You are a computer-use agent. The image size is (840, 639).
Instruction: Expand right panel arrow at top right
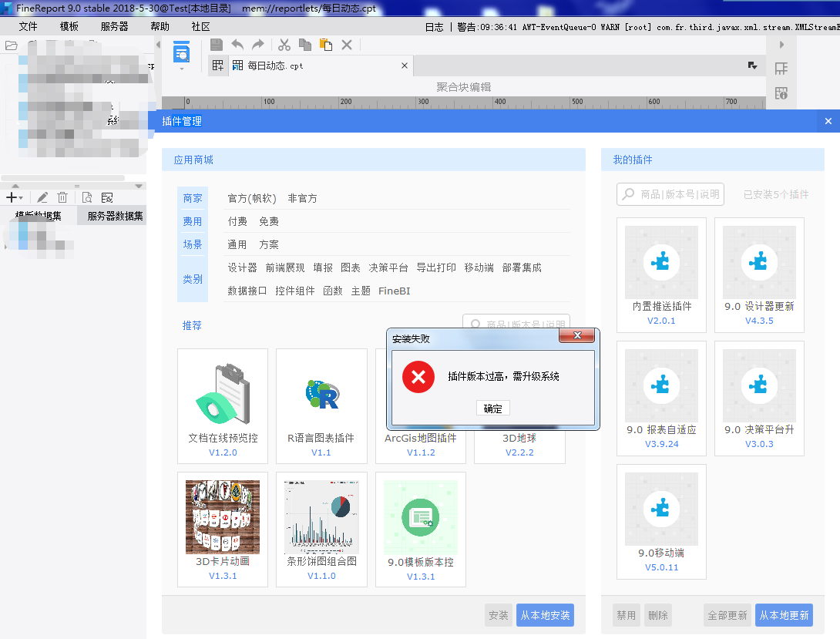point(781,45)
